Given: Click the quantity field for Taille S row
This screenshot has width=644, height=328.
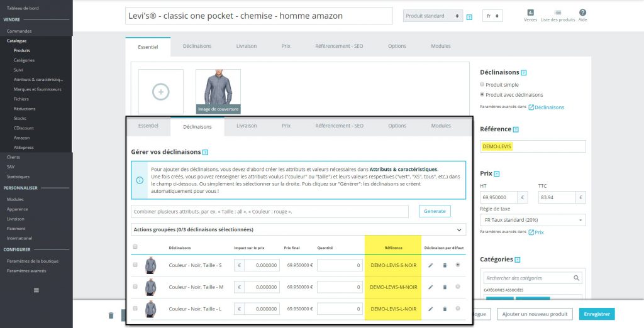Looking at the screenshot, I should 340,265.
